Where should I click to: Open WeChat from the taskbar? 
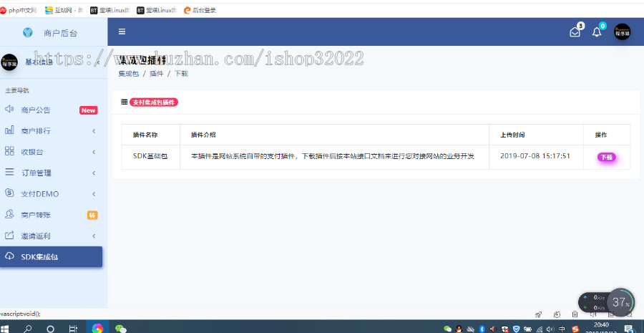pyautogui.click(x=120, y=329)
